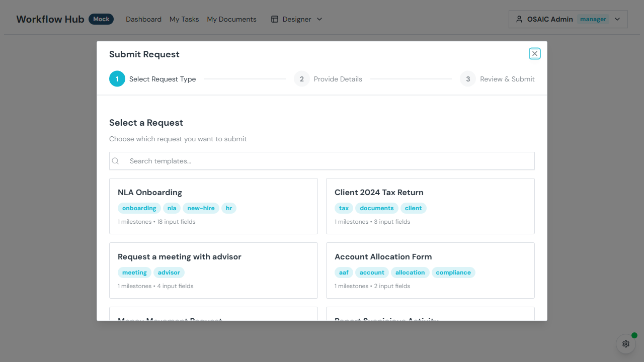The width and height of the screenshot is (644, 362).
Task: Open My Tasks in navigation
Action: tap(184, 19)
